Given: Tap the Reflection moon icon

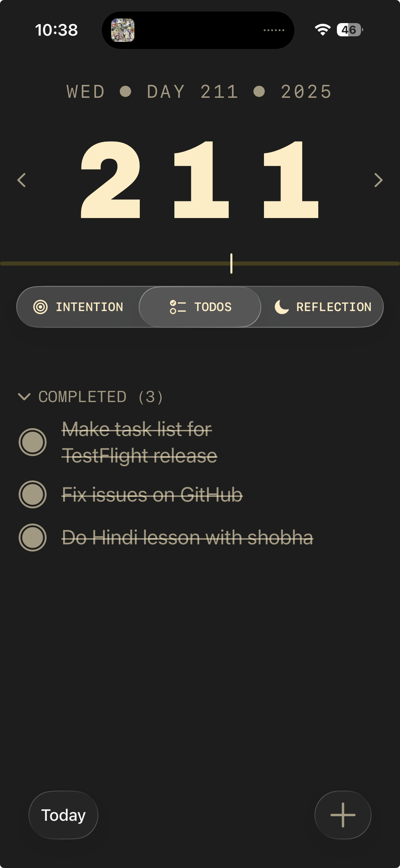Looking at the screenshot, I should pyautogui.click(x=282, y=307).
